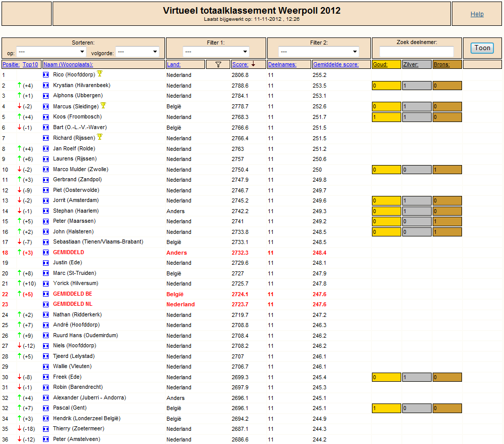Viewport: 504px width, 444px height.
Task: Click the blue icon beside Bart (O.-L.-V.-Waver)
Action: (46, 128)
